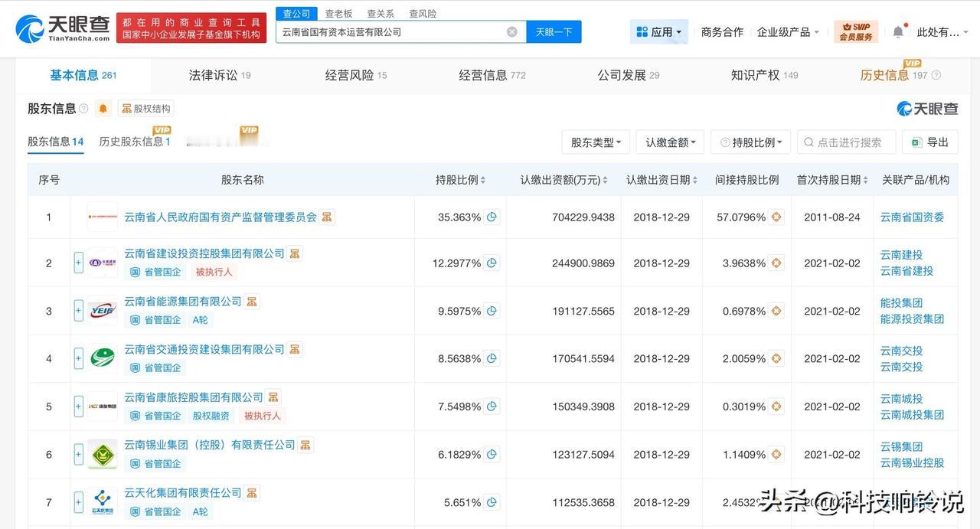Open pie chart icon for 5.651% holding
The height and width of the screenshot is (529, 980).
pyautogui.click(x=492, y=503)
